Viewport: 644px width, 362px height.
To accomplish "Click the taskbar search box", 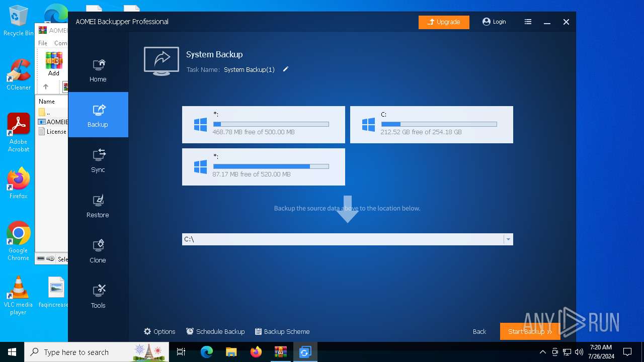I will click(97, 352).
